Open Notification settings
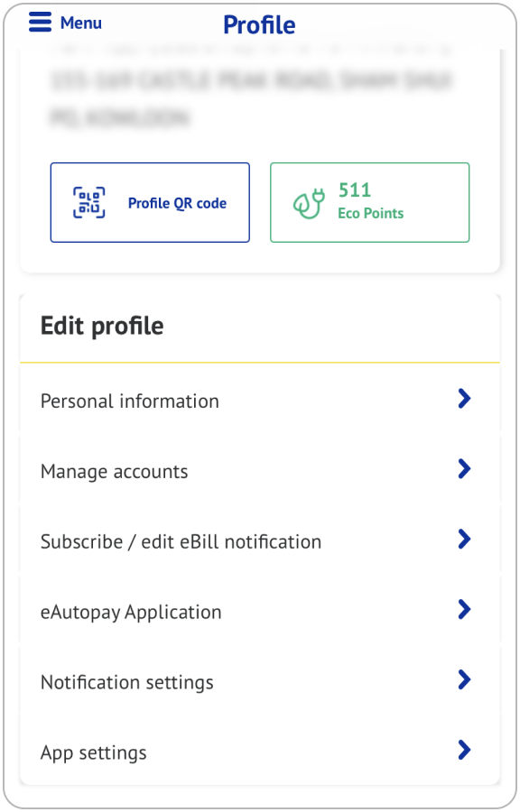520x812 pixels. click(x=125, y=681)
